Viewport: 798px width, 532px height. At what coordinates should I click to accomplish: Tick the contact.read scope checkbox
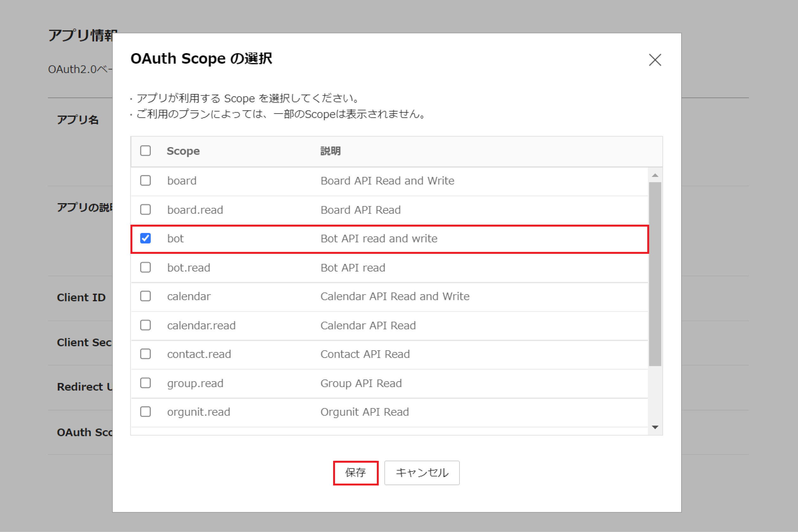coord(146,354)
